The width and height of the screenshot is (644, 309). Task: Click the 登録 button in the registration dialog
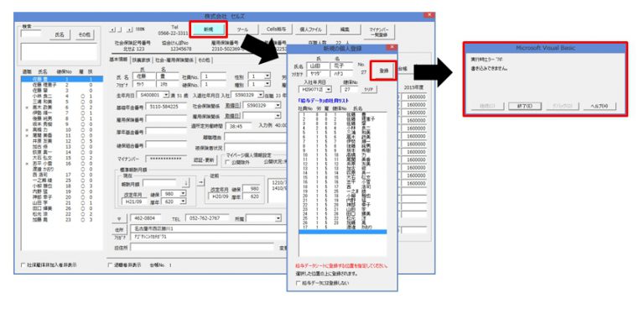click(383, 71)
